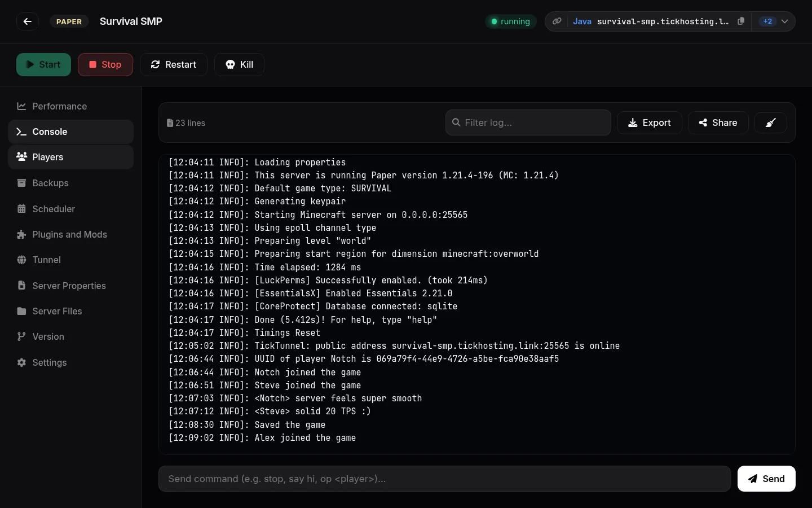Click the LuckPerms successfully enabled log line
Image resolution: width=812 pixels, height=508 pixels.
(328, 281)
